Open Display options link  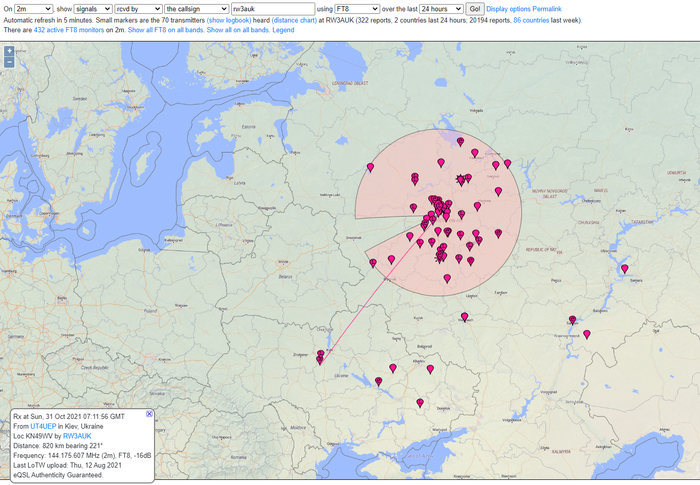click(508, 8)
